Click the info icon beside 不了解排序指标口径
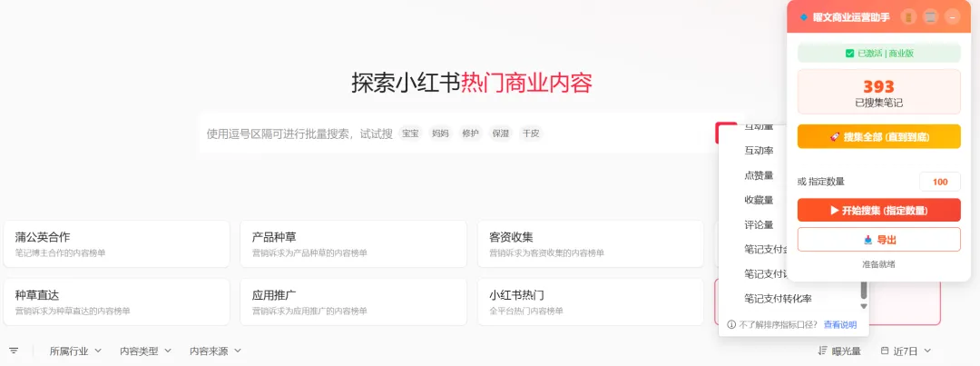Image resolution: width=980 pixels, height=366 pixels. pyautogui.click(x=731, y=325)
